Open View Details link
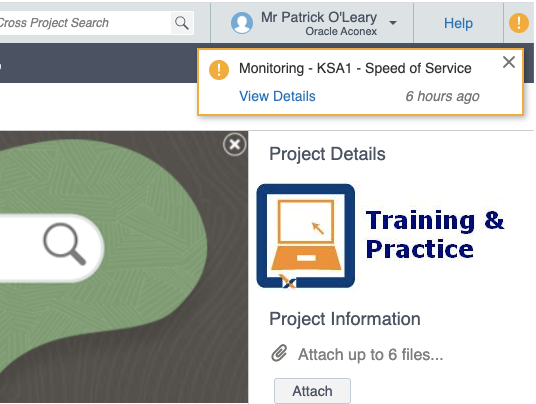The height and width of the screenshot is (404, 536). coord(277,96)
